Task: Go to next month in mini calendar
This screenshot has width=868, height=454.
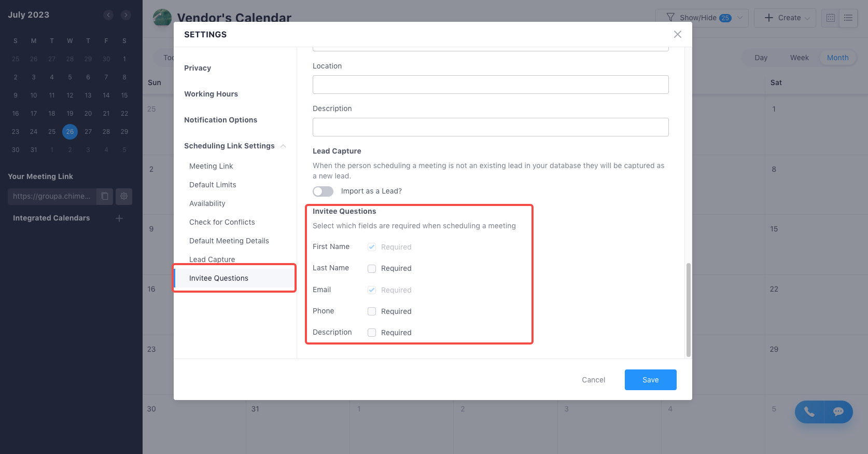Action: click(x=126, y=15)
